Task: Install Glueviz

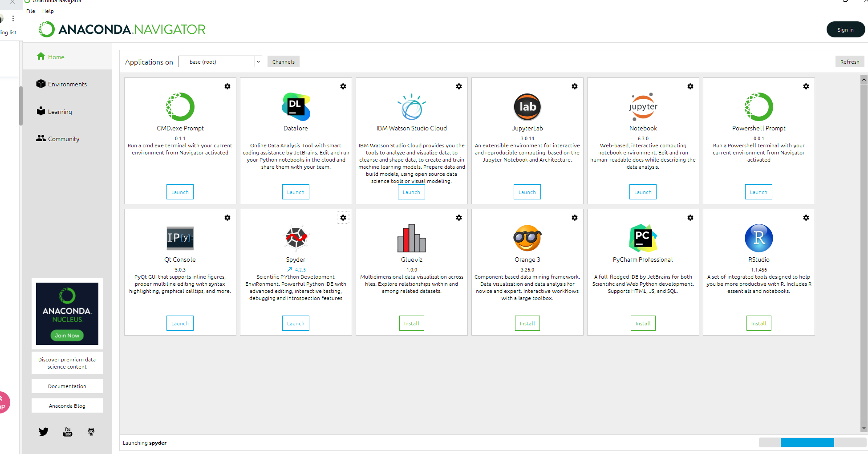Action: (412, 324)
